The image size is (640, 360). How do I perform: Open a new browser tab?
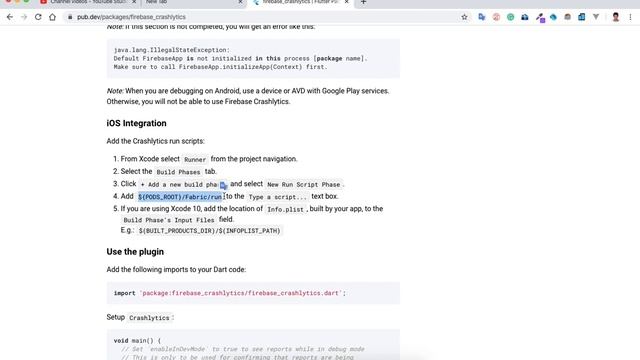[363, 2]
